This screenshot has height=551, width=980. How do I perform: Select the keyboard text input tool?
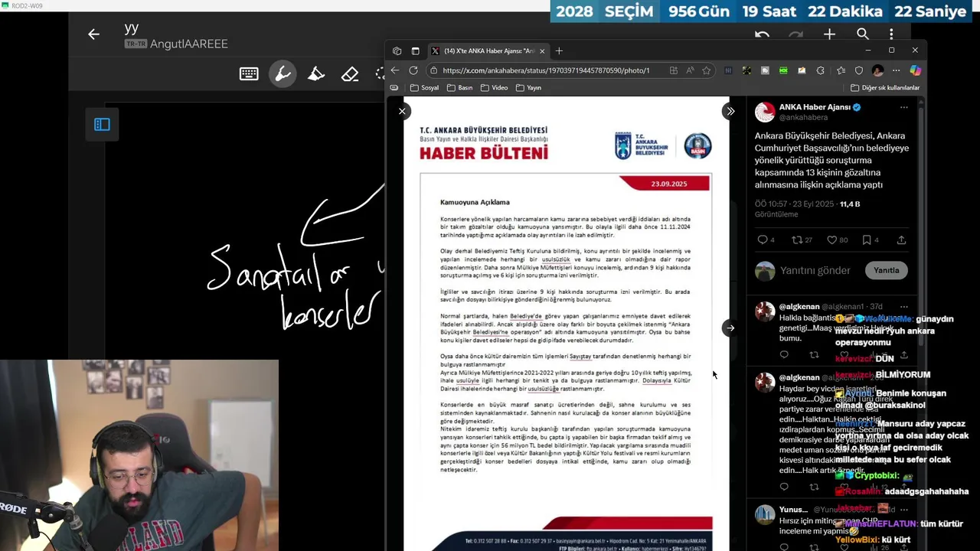249,74
